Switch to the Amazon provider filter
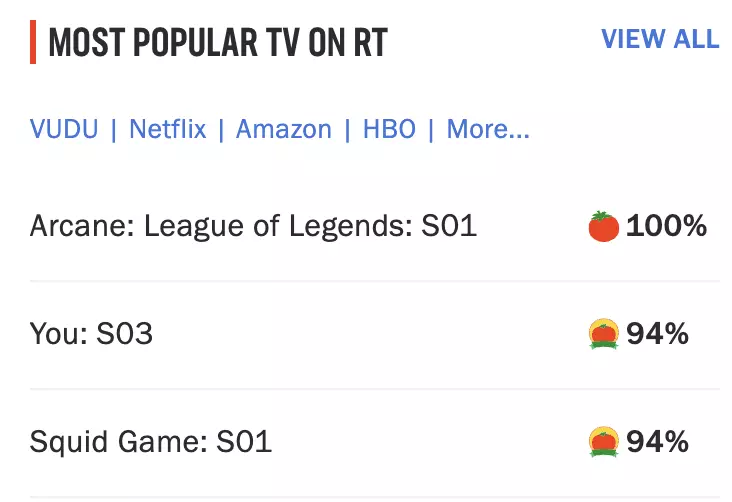This screenshot has width=732, height=502. [284, 129]
